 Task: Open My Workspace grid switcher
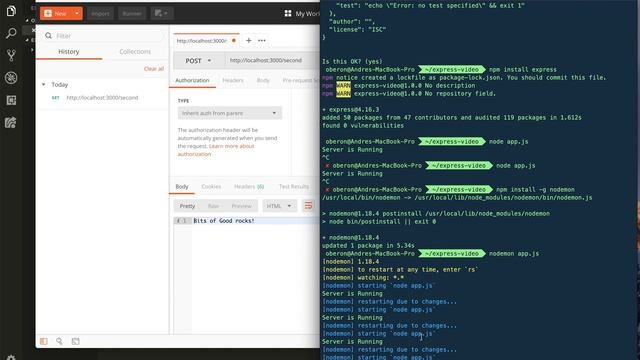point(288,13)
